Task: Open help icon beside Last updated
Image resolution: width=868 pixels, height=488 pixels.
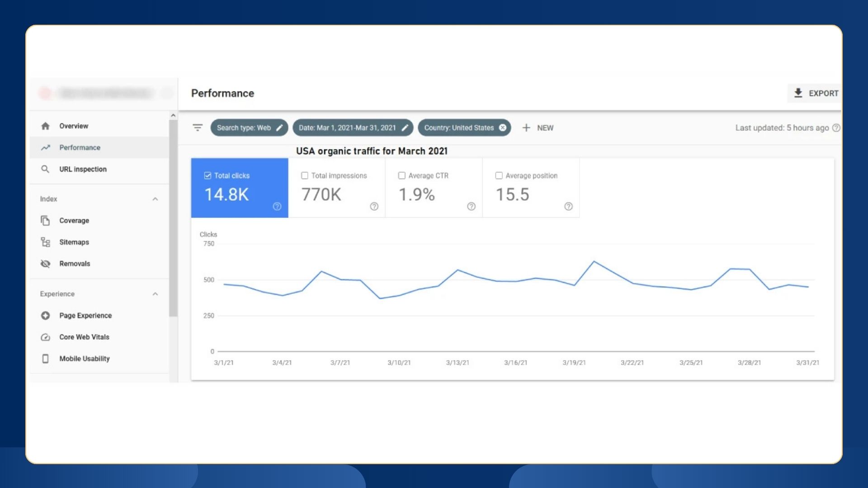Action: click(836, 128)
